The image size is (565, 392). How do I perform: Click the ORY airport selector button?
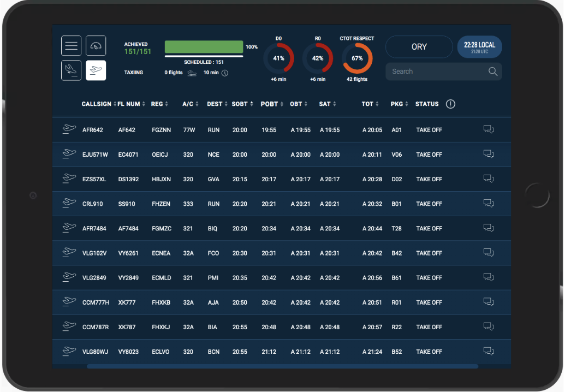(419, 47)
